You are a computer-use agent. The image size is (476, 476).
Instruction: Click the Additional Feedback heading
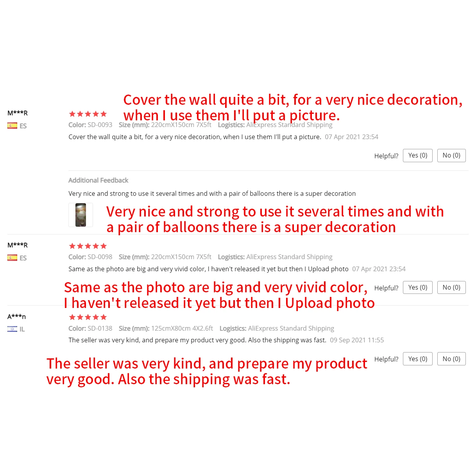click(98, 181)
